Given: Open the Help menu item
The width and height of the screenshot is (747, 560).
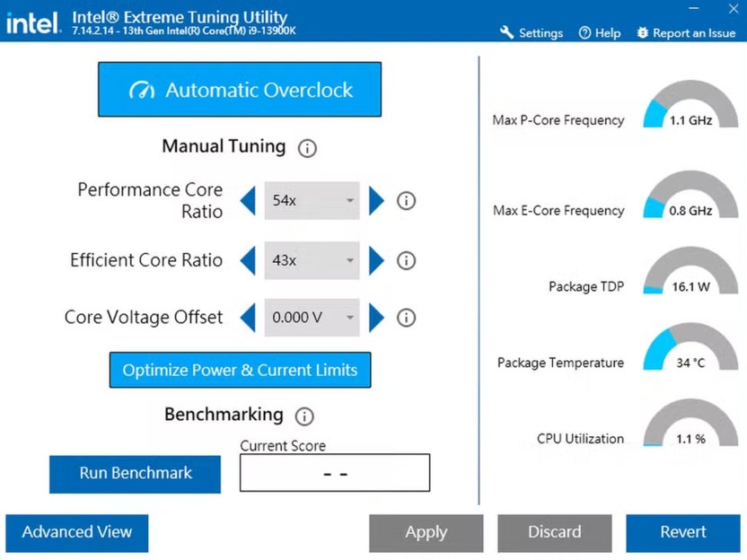Looking at the screenshot, I should [x=600, y=33].
